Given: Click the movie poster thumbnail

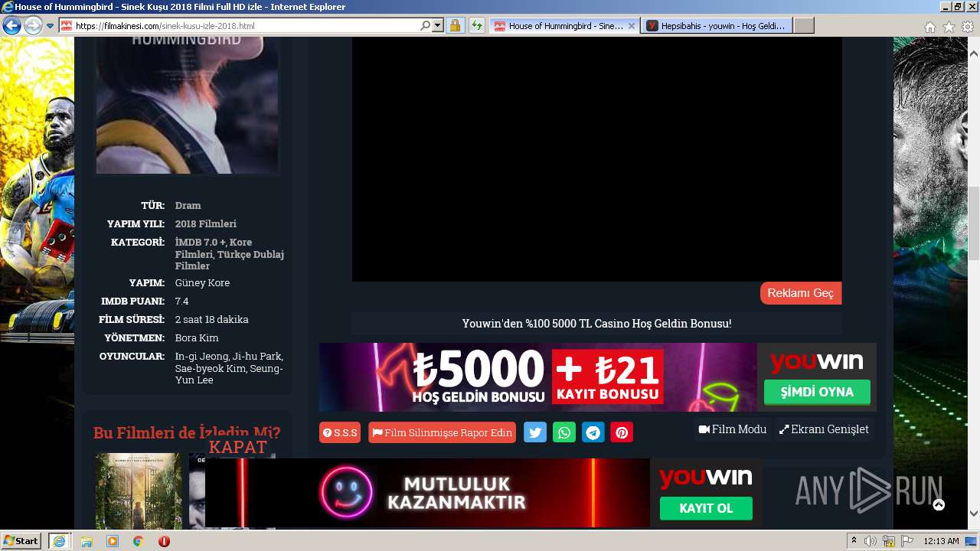Looking at the screenshot, I should click(188, 106).
